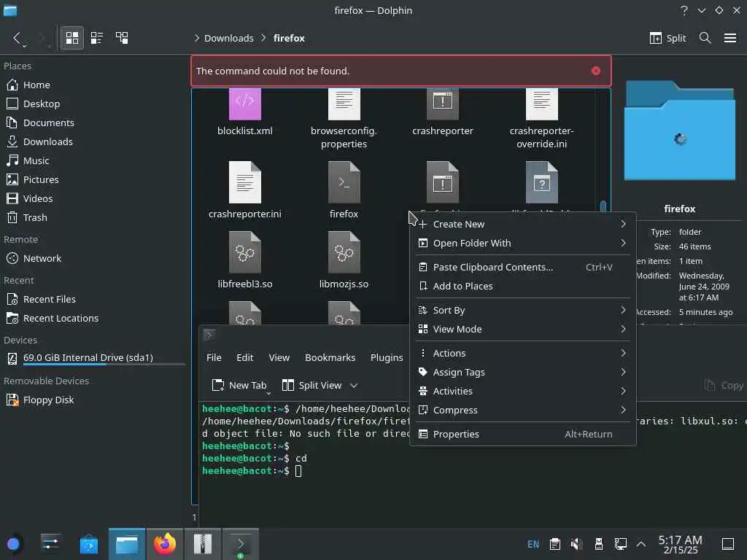Click the EN keyboard layout indicator
Viewport: 747px width, 560px height.
click(x=533, y=544)
